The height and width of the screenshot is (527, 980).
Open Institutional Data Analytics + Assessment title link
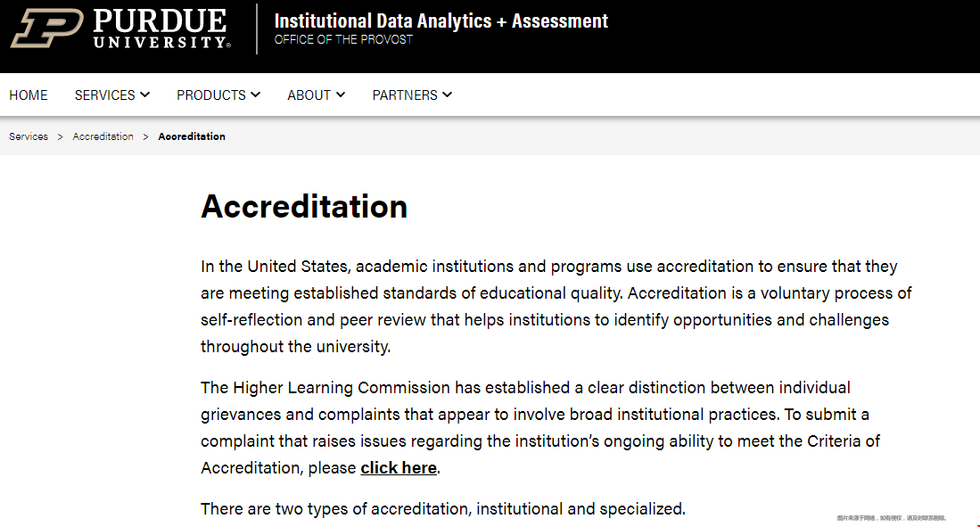tap(441, 21)
